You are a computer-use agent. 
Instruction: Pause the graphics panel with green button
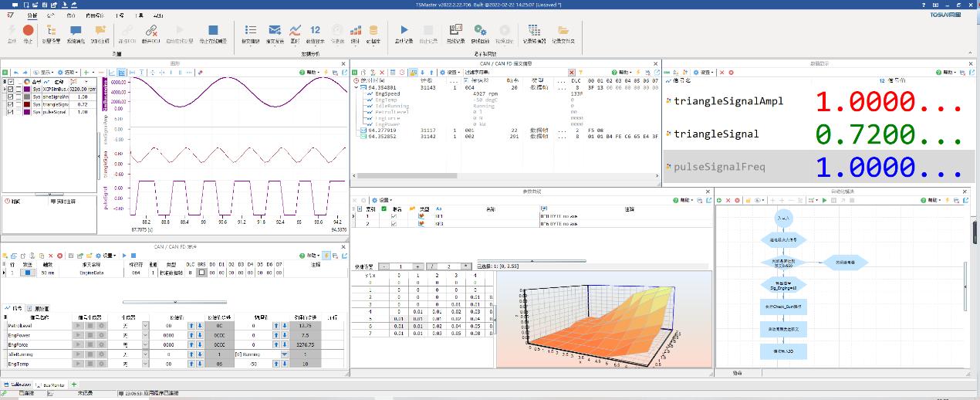[x=5, y=72]
